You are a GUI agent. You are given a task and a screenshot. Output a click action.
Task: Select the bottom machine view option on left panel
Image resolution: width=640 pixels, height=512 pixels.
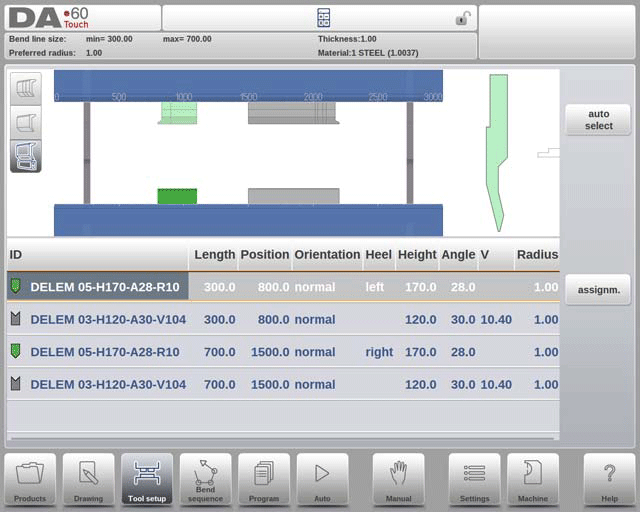pyautogui.click(x=26, y=155)
